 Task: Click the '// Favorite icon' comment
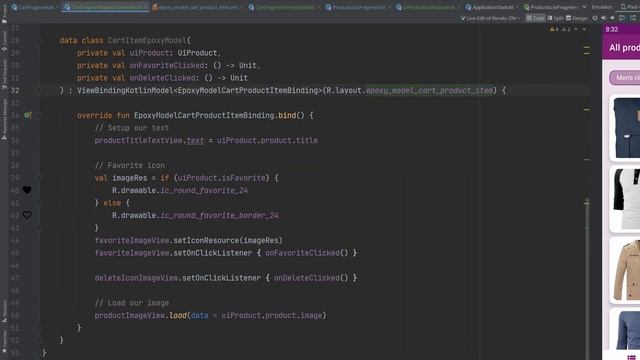[x=130, y=165]
